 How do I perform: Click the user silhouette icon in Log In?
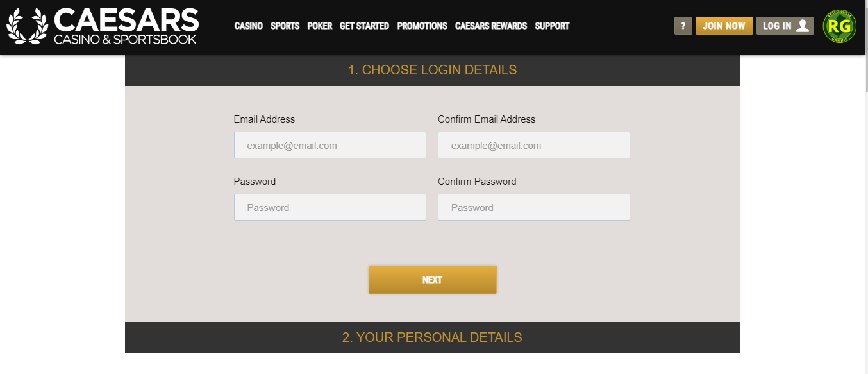coord(802,26)
